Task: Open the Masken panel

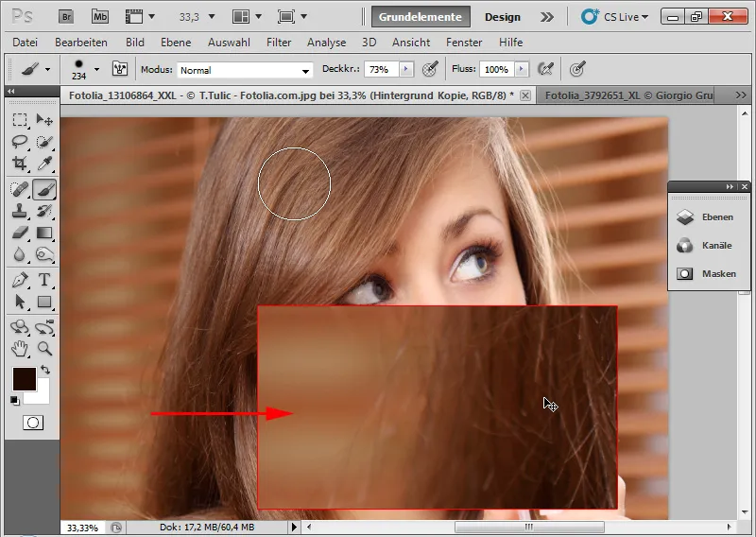Action: [709, 273]
